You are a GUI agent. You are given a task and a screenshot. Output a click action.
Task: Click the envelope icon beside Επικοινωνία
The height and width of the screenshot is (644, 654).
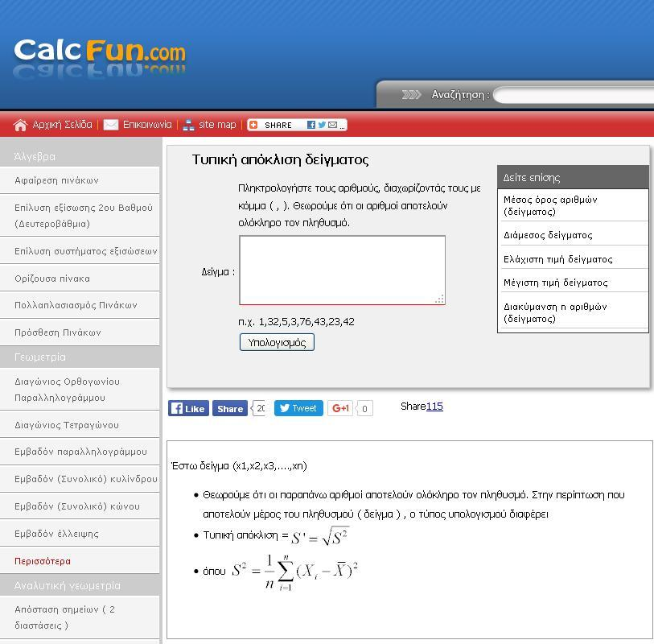pyautogui.click(x=110, y=125)
